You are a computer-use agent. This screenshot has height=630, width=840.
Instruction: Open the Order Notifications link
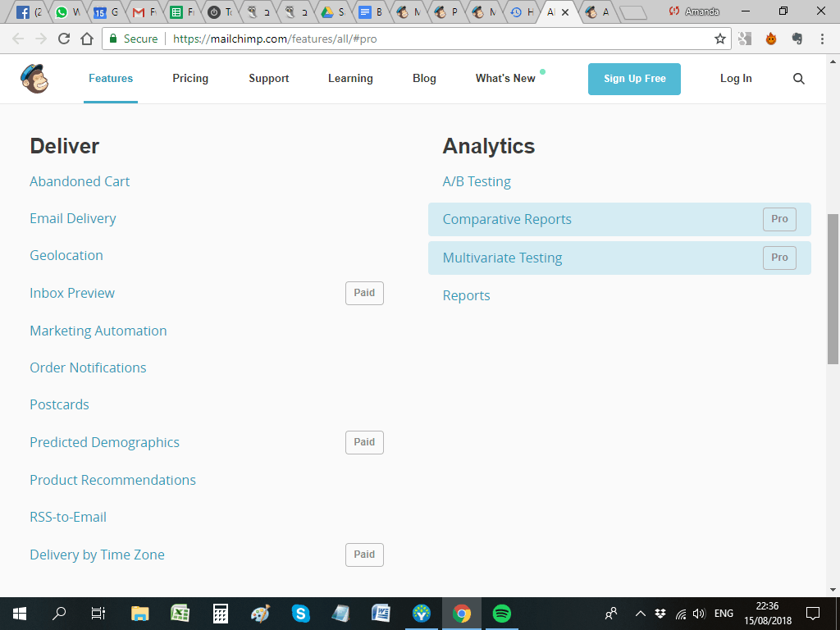pyautogui.click(x=88, y=367)
